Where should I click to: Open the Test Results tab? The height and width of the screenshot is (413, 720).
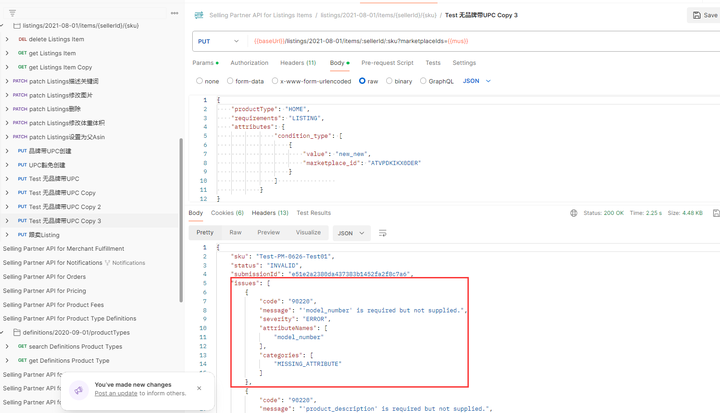[x=314, y=213]
